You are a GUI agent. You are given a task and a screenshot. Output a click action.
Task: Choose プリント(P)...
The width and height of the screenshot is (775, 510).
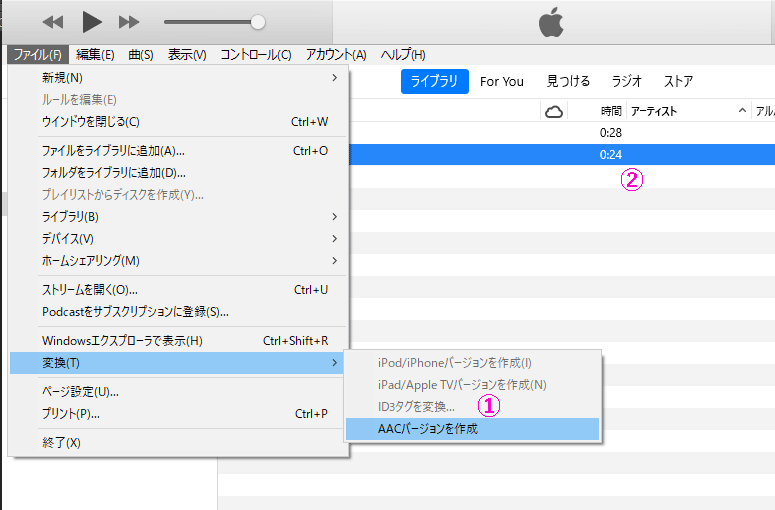[x=178, y=414]
